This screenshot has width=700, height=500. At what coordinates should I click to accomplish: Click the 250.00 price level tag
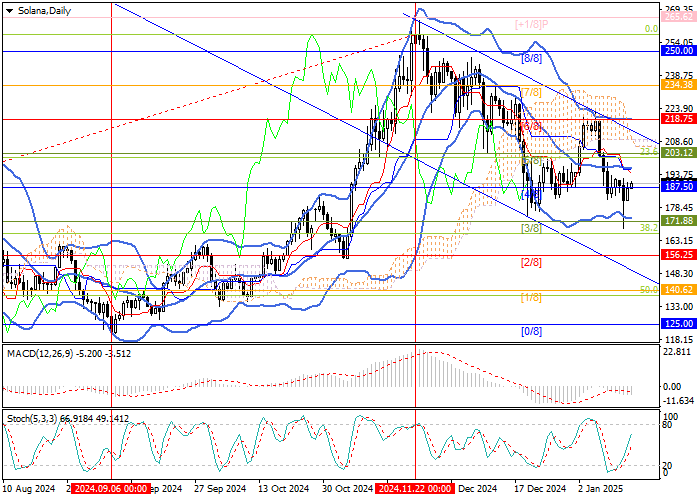pos(680,50)
